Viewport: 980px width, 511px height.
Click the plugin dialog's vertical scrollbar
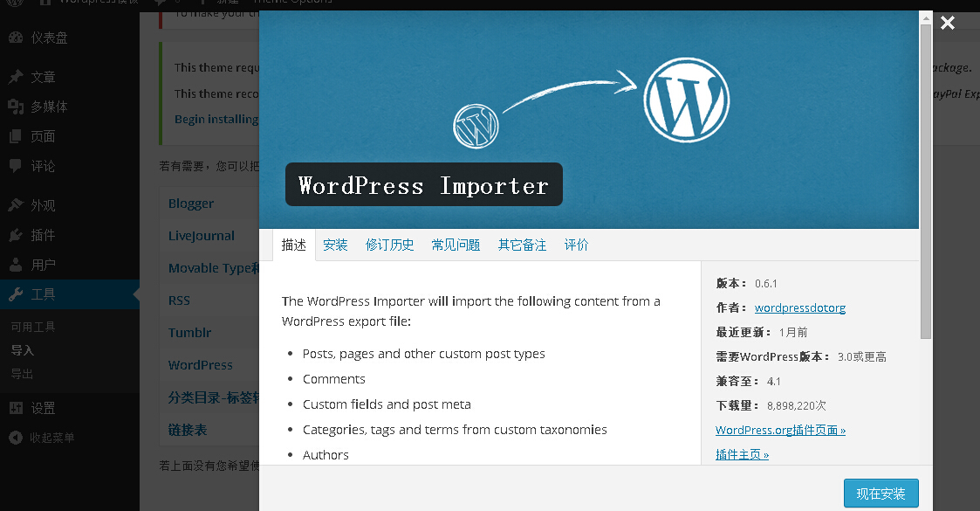(926, 175)
